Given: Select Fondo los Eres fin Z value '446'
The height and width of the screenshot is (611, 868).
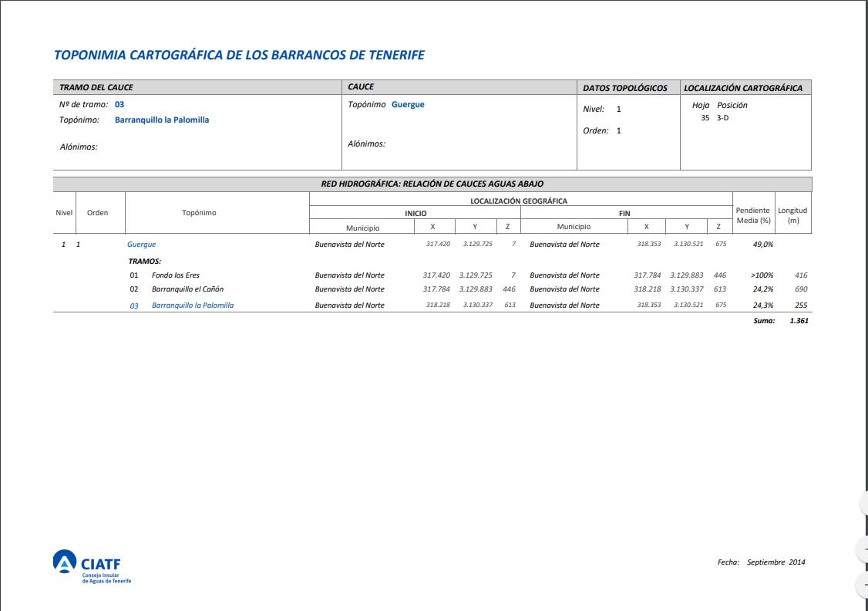Looking at the screenshot, I should 720,275.
